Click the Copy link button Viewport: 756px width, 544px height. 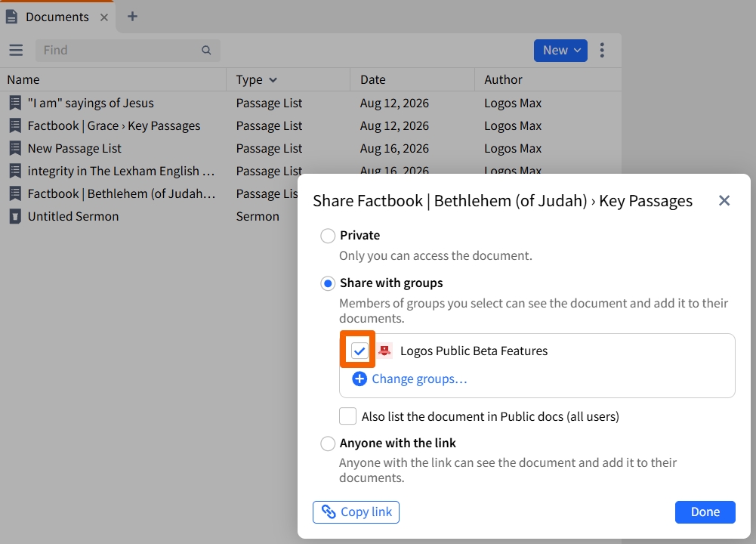click(x=356, y=512)
